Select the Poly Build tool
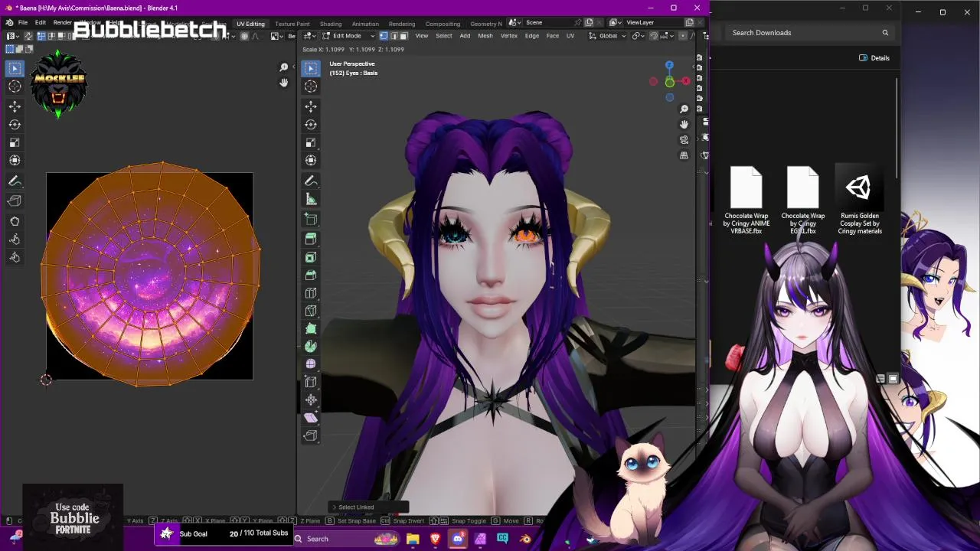 [x=311, y=328]
